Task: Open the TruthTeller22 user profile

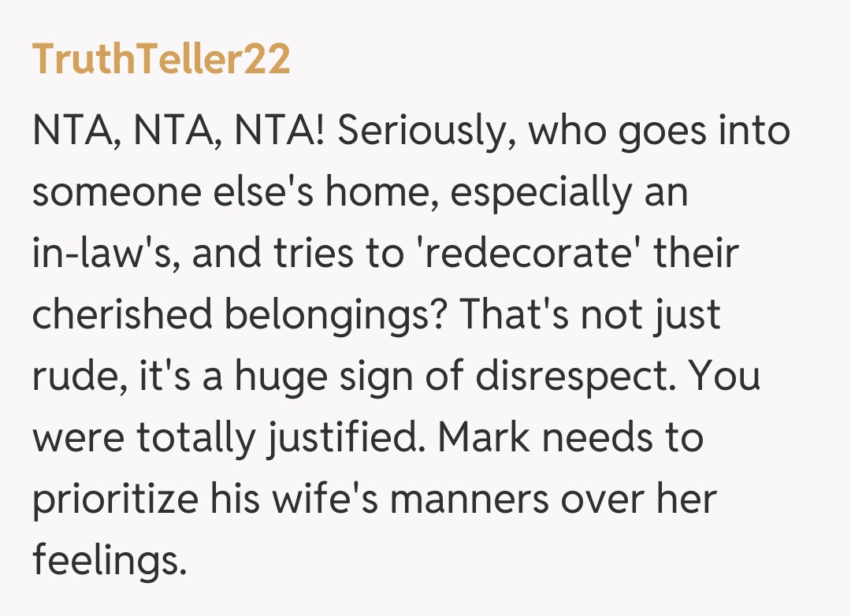Action: pos(161,60)
